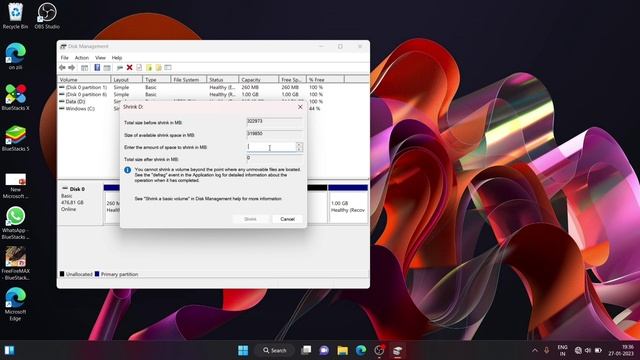Screen dimensions: 640x360
Task: Click taskbar microphone tray icon
Action: point(547,350)
